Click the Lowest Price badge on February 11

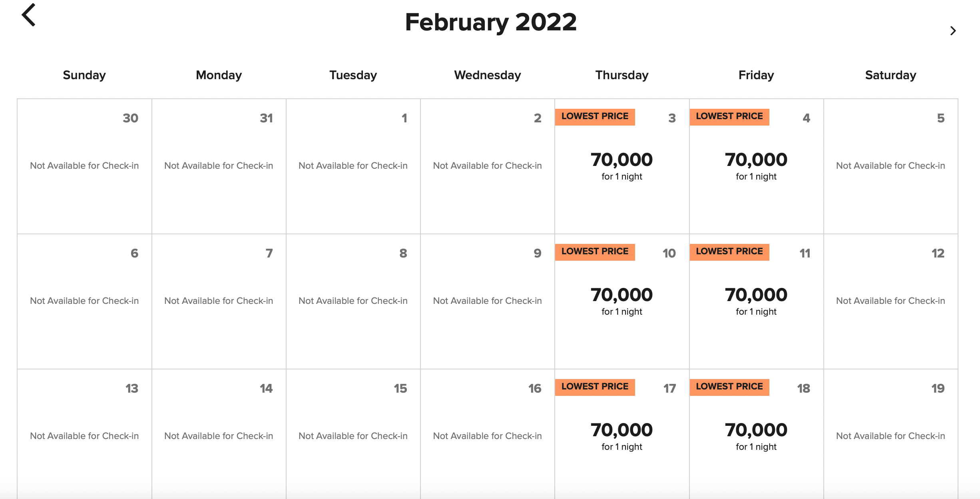click(729, 252)
